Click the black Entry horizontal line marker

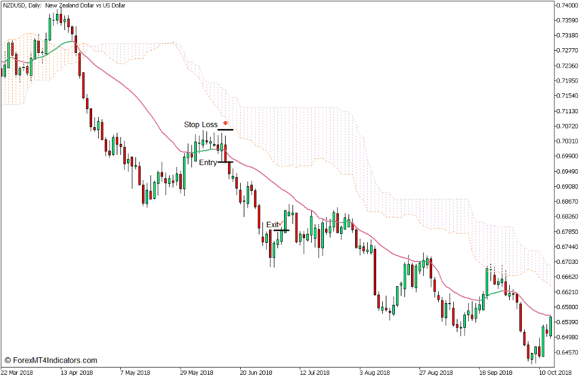click(225, 162)
